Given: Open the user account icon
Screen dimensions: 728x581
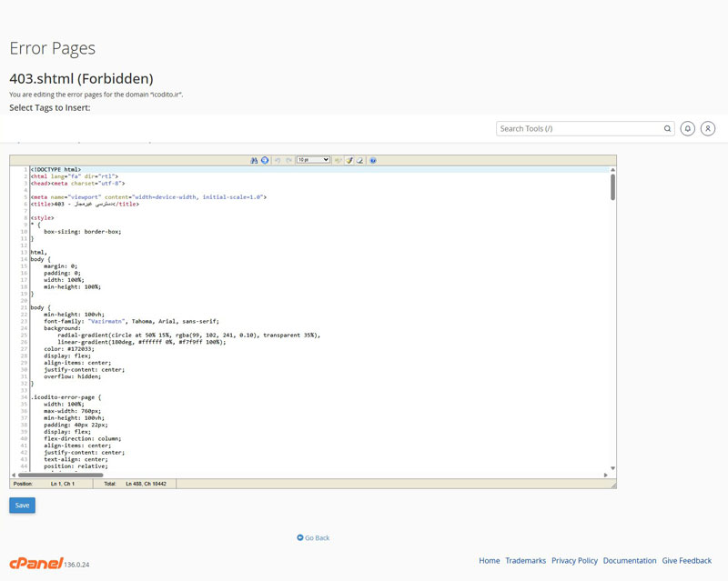Looking at the screenshot, I should (708, 128).
